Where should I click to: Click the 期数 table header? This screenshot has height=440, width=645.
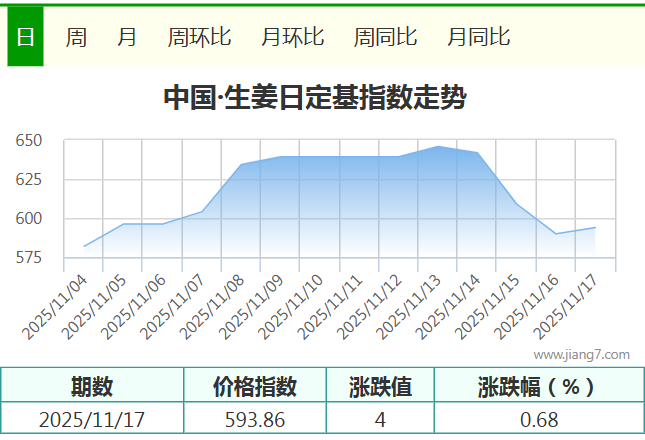point(92,386)
